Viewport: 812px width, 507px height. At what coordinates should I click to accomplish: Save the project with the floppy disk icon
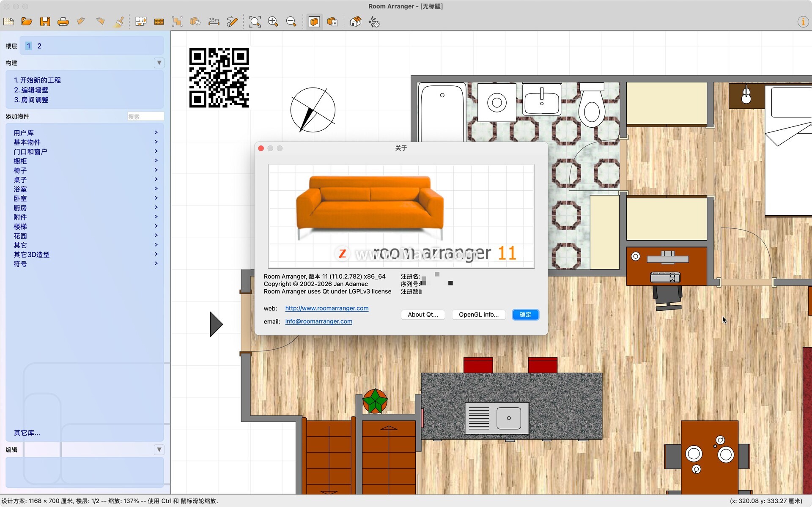pos(45,22)
